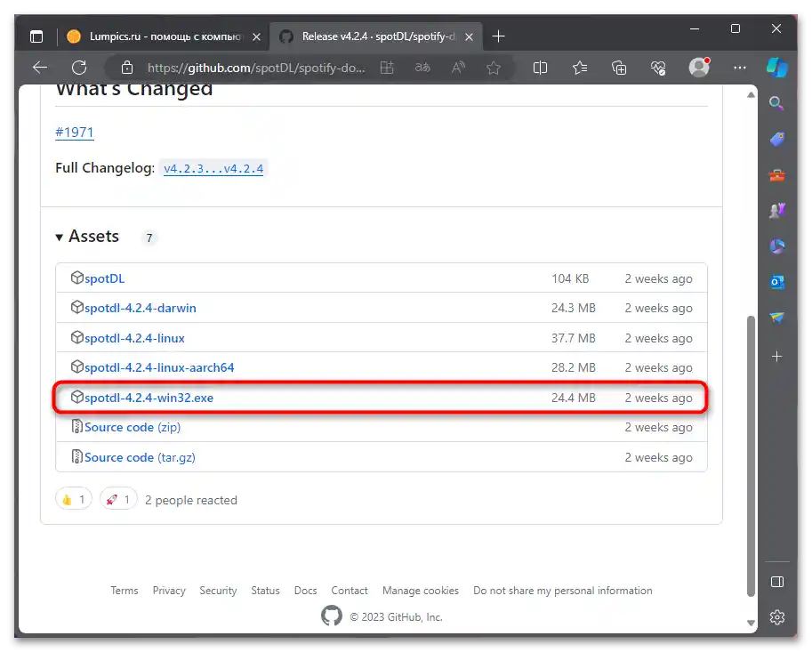Open the v4.2.3...v4.2.4 changelog link

[x=213, y=169]
